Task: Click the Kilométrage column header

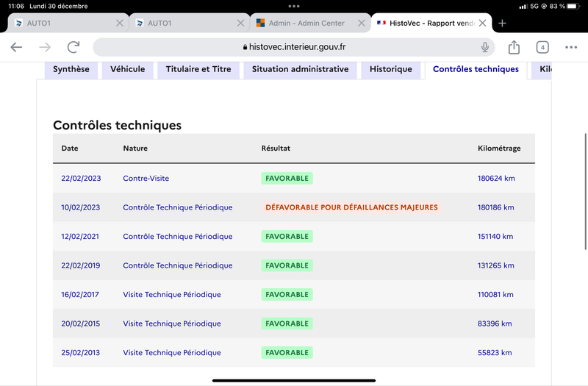Action: tap(499, 149)
